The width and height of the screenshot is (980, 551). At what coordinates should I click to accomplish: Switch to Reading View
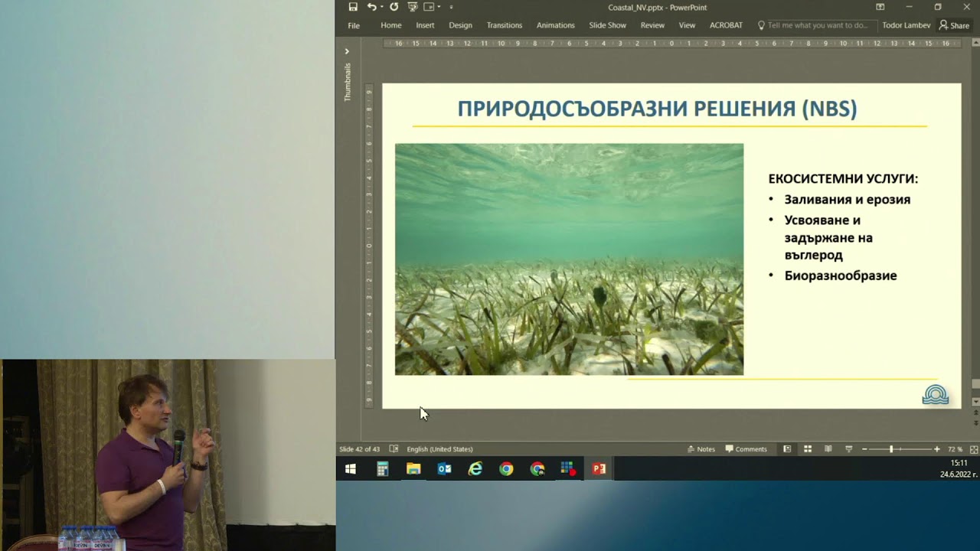[828, 449]
